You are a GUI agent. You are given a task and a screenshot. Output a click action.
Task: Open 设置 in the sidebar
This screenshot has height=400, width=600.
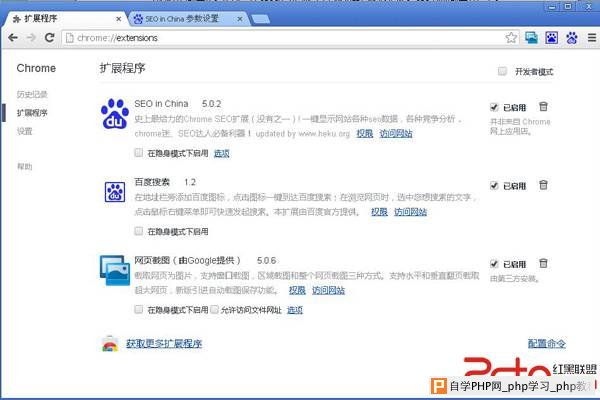click(x=24, y=131)
